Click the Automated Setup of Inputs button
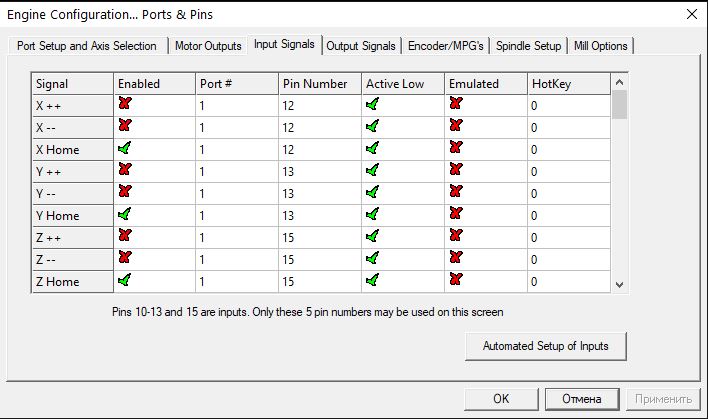The width and height of the screenshot is (708, 419). coord(546,346)
